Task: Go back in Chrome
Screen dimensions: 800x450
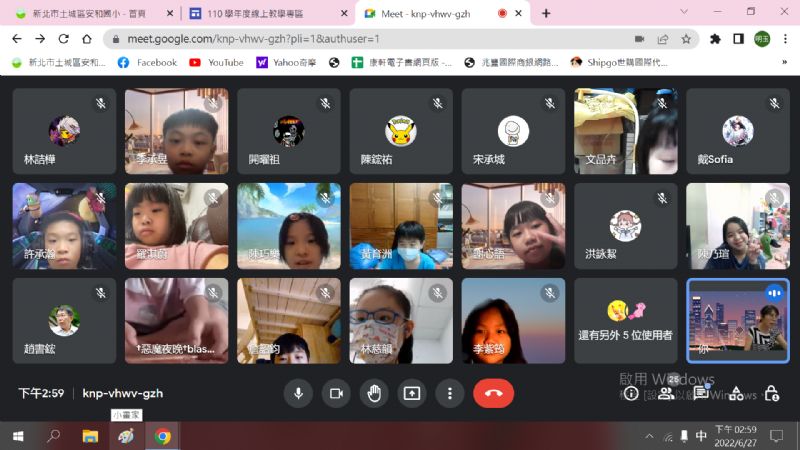Action: pos(17,39)
